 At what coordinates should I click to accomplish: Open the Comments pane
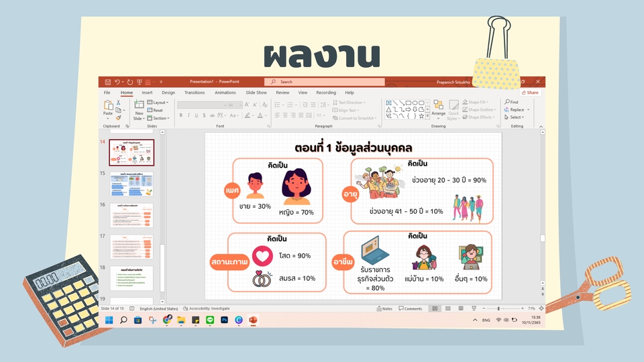411,308
